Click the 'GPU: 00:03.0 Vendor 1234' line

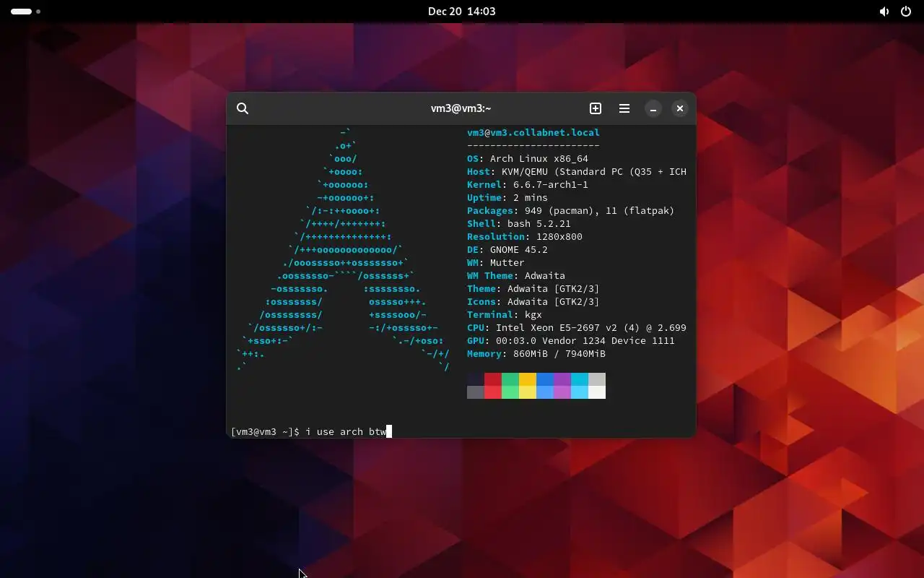pos(571,341)
